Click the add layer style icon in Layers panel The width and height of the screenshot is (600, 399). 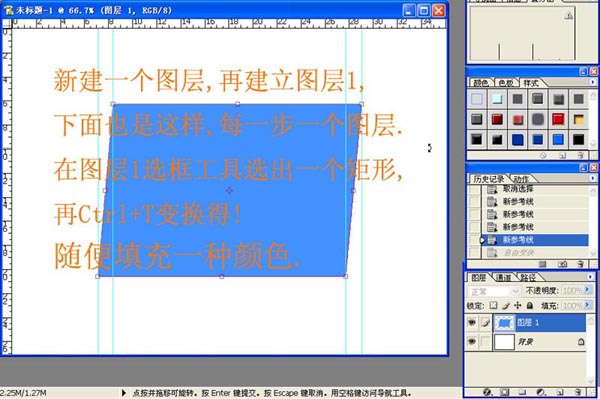click(487, 392)
